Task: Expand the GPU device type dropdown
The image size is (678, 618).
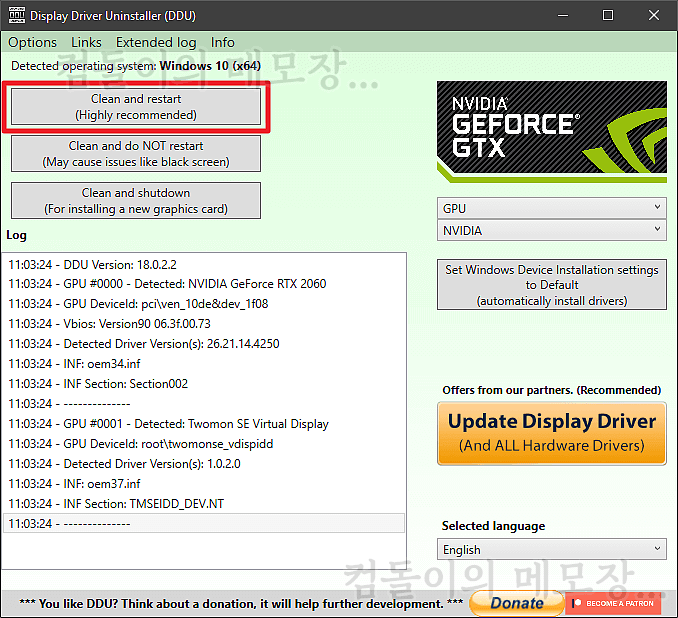Action: (x=552, y=208)
